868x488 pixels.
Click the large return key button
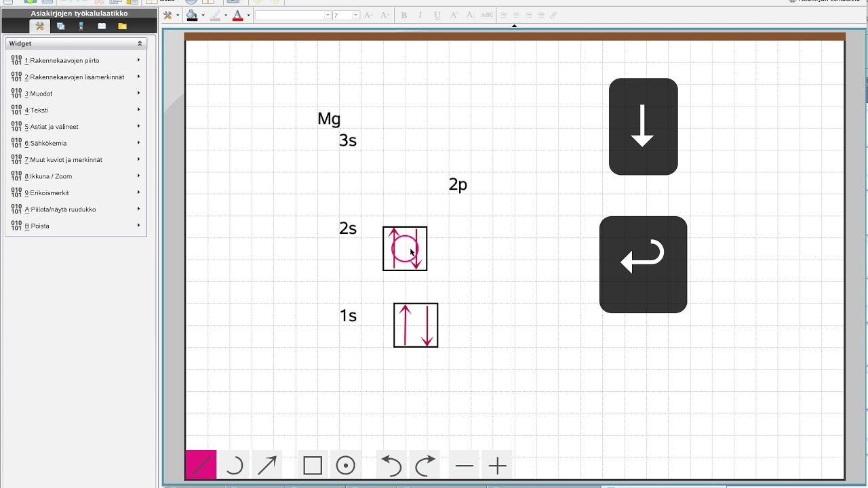(x=643, y=264)
